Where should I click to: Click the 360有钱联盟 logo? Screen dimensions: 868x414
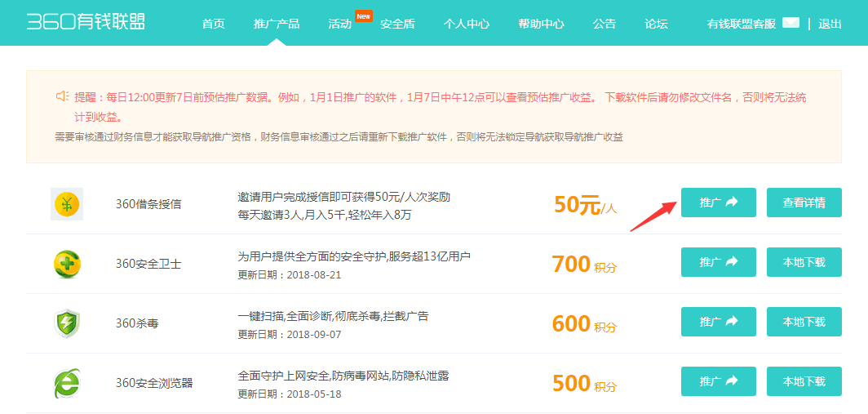pos(86,22)
